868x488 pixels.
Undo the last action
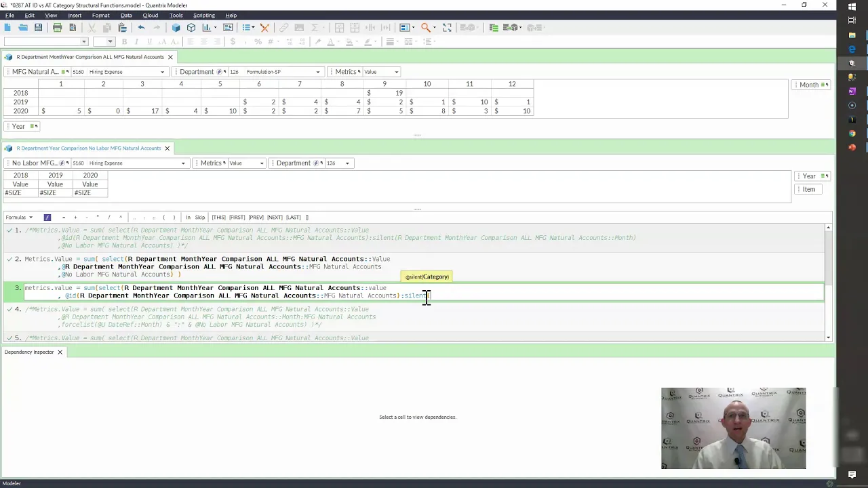tap(141, 28)
